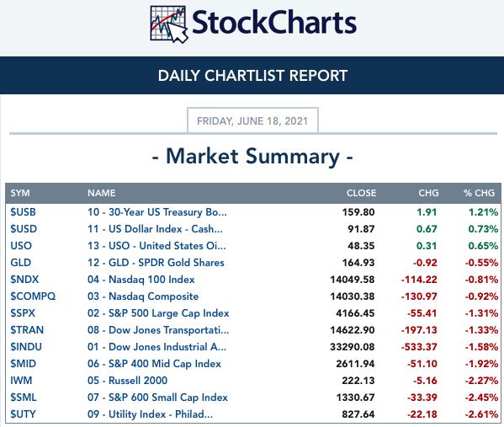Open S&P 500 Large Cap Index link
504x427 pixels.
[x=158, y=313]
